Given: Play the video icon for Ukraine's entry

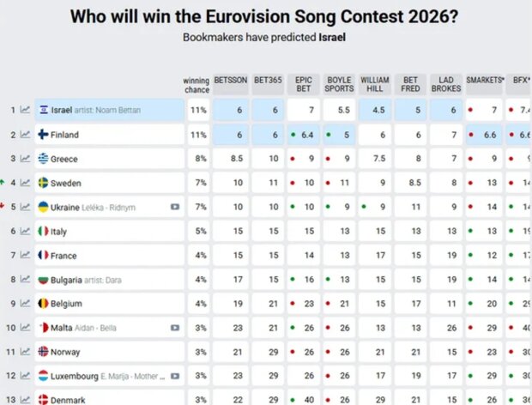Looking at the screenshot, I should pyautogui.click(x=175, y=207).
